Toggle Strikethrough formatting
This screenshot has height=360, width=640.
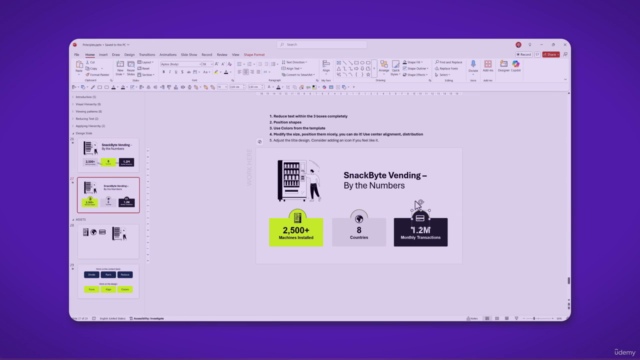(x=189, y=72)
